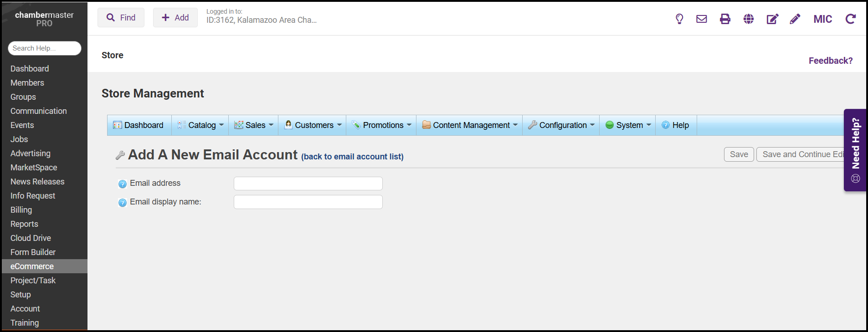Click the refresh arrow icon
Screen dimensions: 868x332
pos(851,19)
